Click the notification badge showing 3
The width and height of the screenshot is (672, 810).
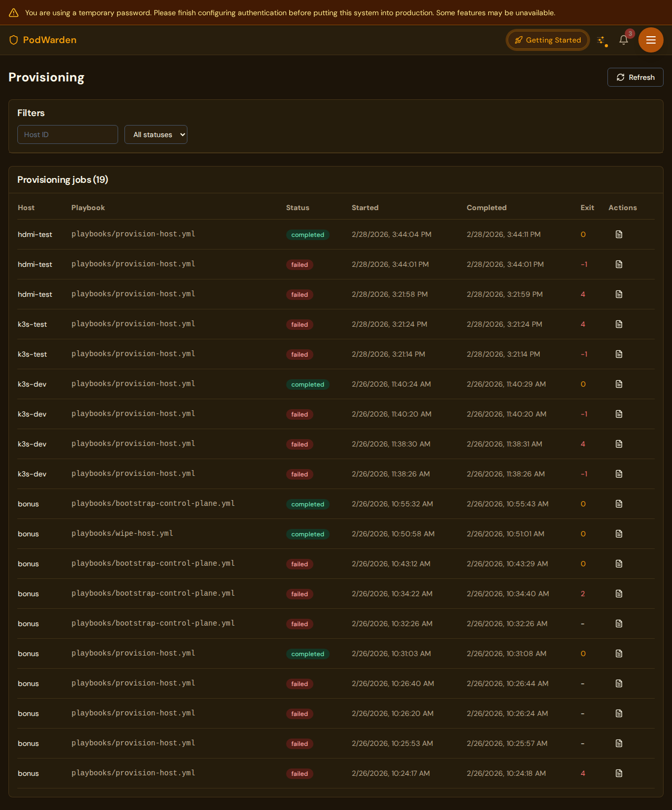coord(630,33)
